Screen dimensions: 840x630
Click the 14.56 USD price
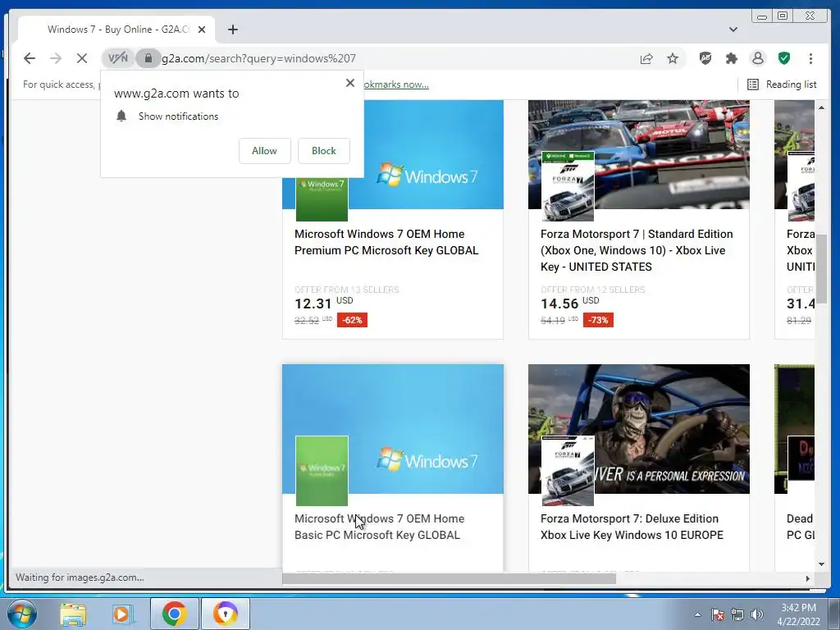[570, 304]
